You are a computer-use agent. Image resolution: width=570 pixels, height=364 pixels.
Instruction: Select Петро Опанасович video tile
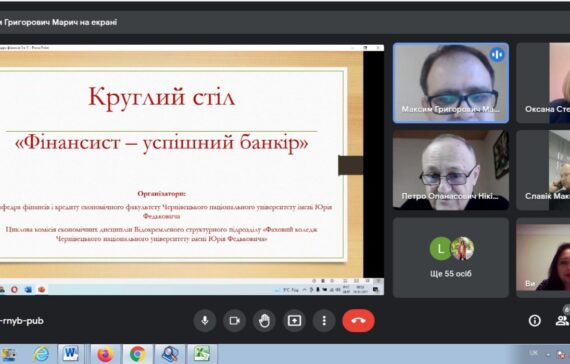point(451,170)
